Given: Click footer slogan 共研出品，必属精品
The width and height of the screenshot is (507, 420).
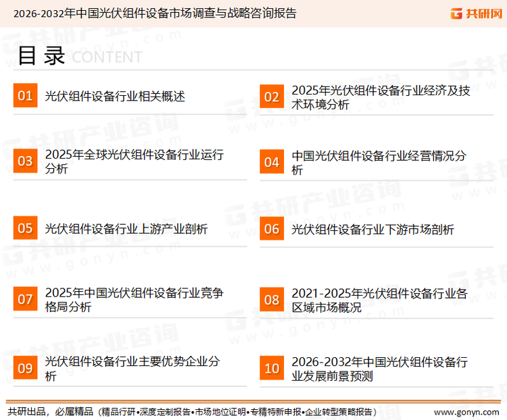Looking at the screenshot, I should [51, 412].
